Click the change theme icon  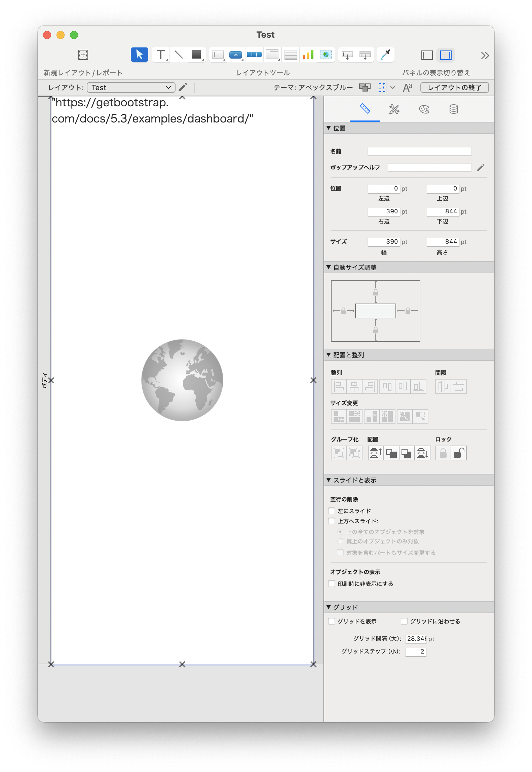(x=365, y=87)
